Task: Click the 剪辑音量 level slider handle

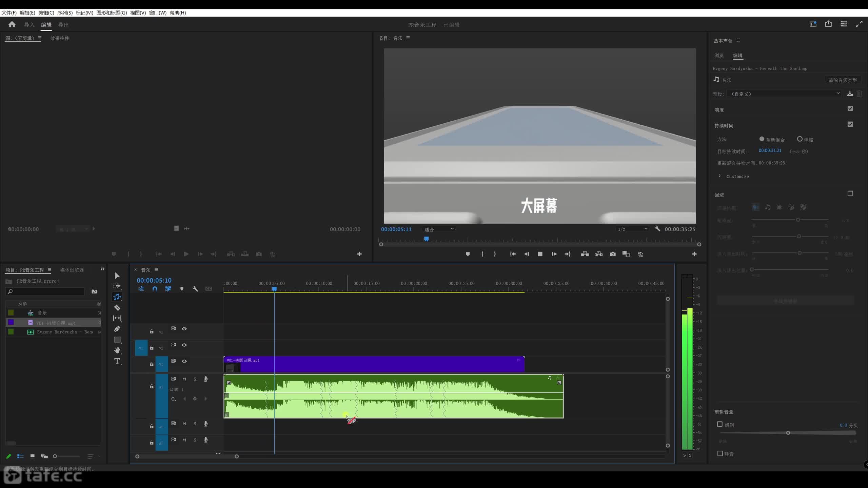Action: (788, 433)
